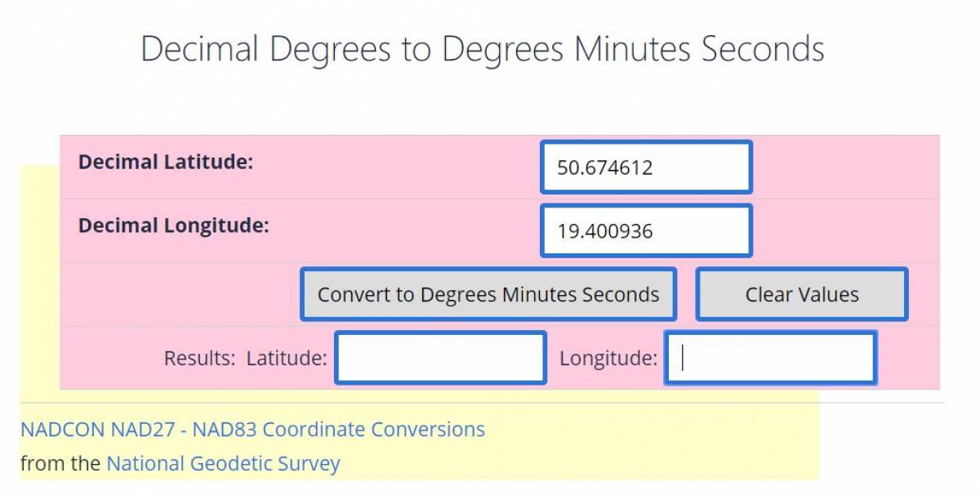Click the bold "Decimal Latitude:" label
The image size is (980, 500).
click(x=166, y=162)
